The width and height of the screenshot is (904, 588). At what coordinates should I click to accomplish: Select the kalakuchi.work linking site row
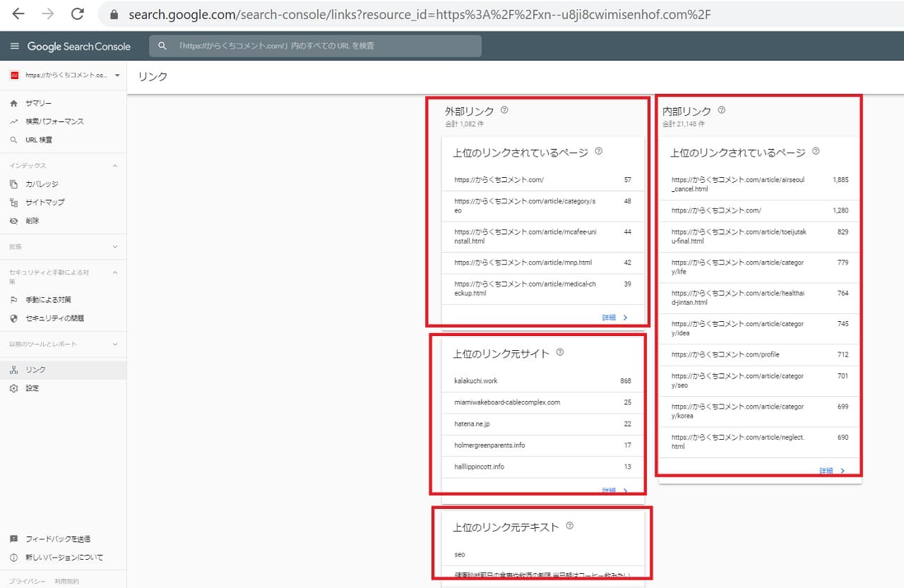click(542, 381)
